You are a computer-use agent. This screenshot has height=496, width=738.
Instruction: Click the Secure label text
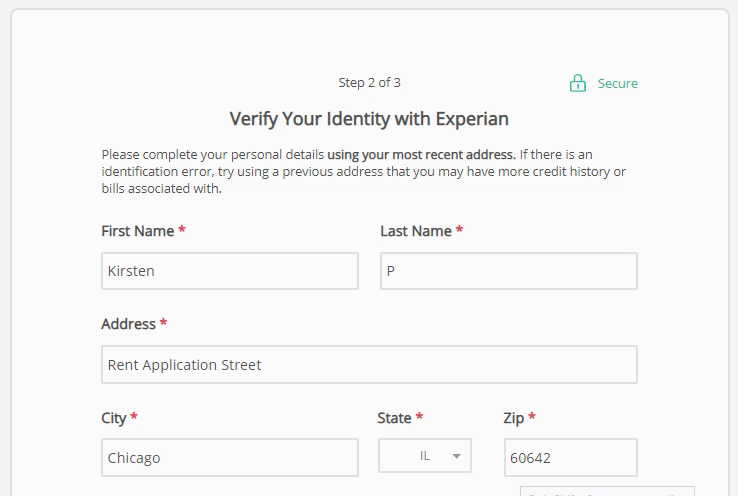click(x=618, y=84)
